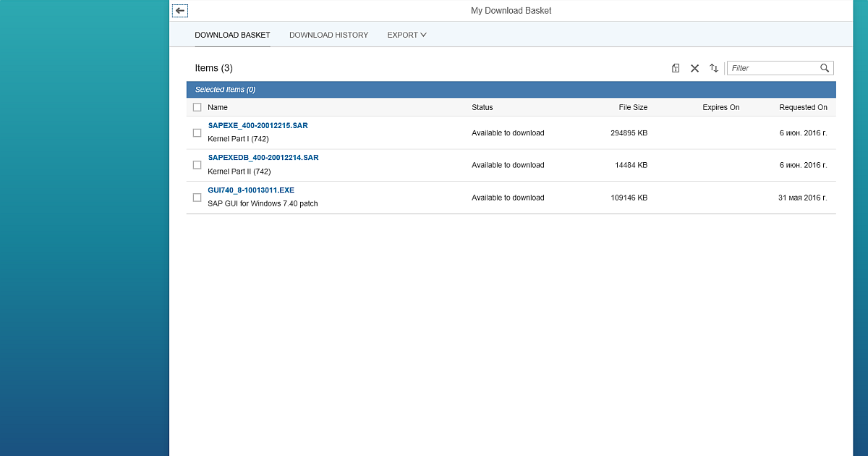
Task: Click the search magnifier in the filter field
Action: [825, 67]
